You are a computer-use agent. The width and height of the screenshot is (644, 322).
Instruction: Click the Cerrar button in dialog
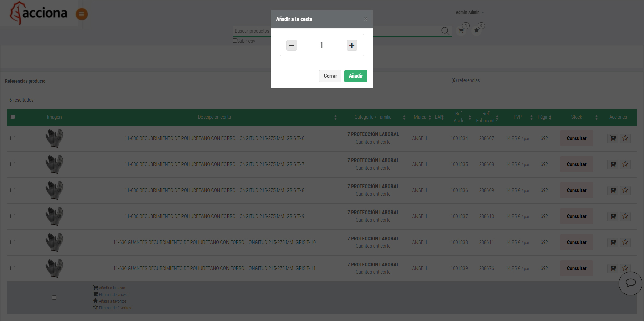pos(330,76)
